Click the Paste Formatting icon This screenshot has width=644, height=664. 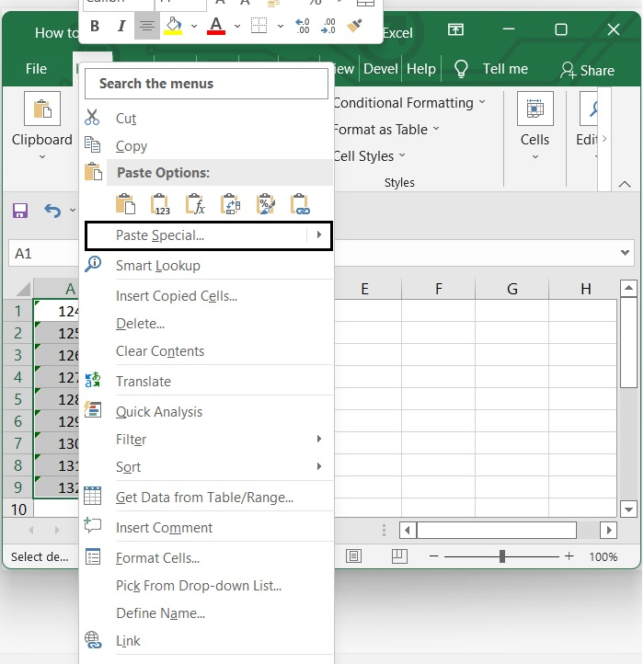(266, 204)
